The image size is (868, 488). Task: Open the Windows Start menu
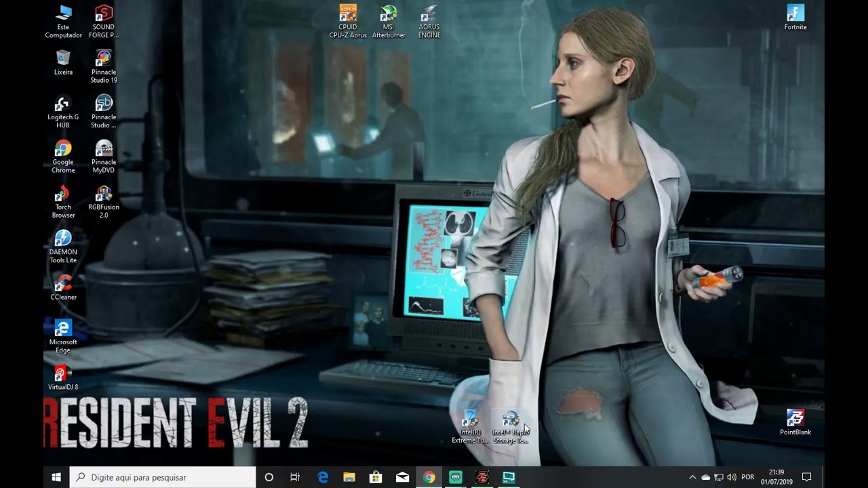pos(56,477)
